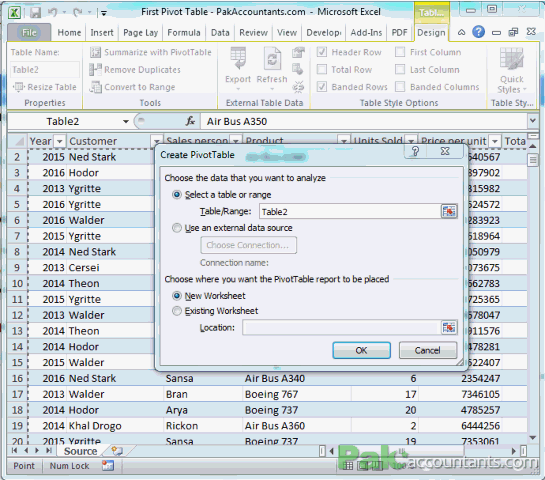Click the Undo arrow icon
The width and height of the screenshot is (545, 480).
tap(53, 13)
